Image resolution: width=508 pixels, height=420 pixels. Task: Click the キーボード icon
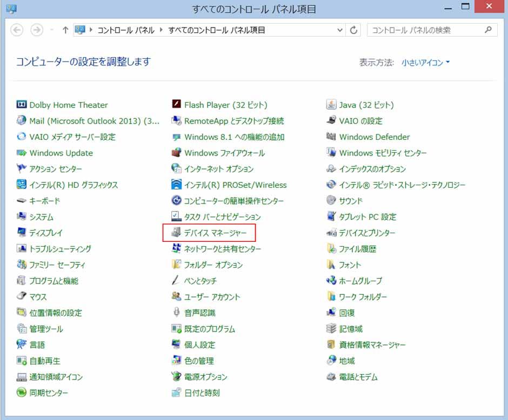(x=22, y=201)
